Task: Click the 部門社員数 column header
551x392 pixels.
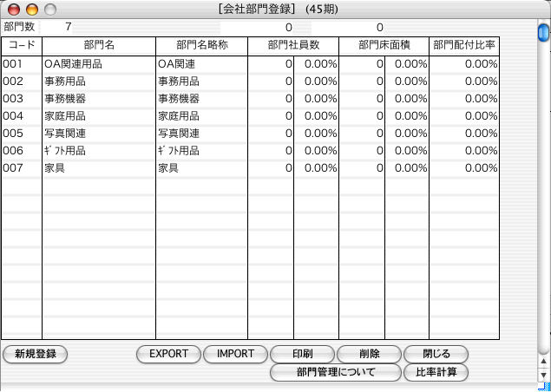Action: pos(292,43)
